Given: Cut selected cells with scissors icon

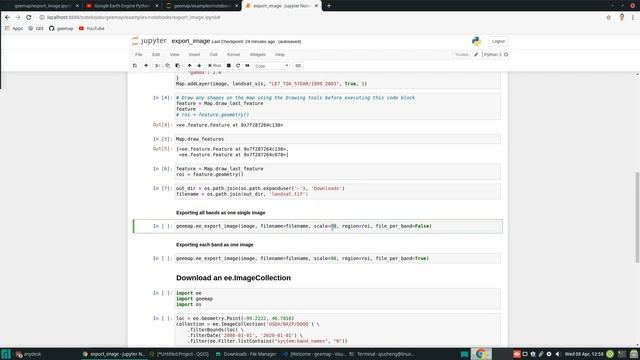Looking at the screenshot, I should (157, 66).
